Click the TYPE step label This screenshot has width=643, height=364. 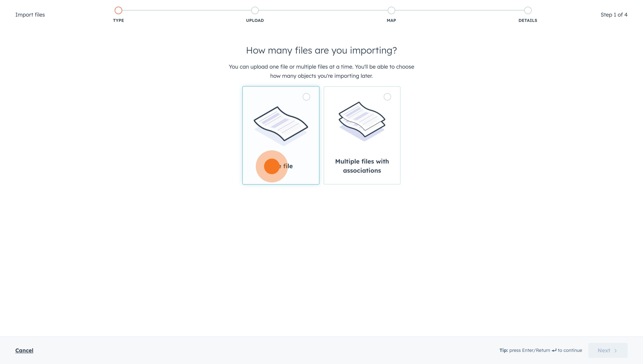[x=118, y=21]
